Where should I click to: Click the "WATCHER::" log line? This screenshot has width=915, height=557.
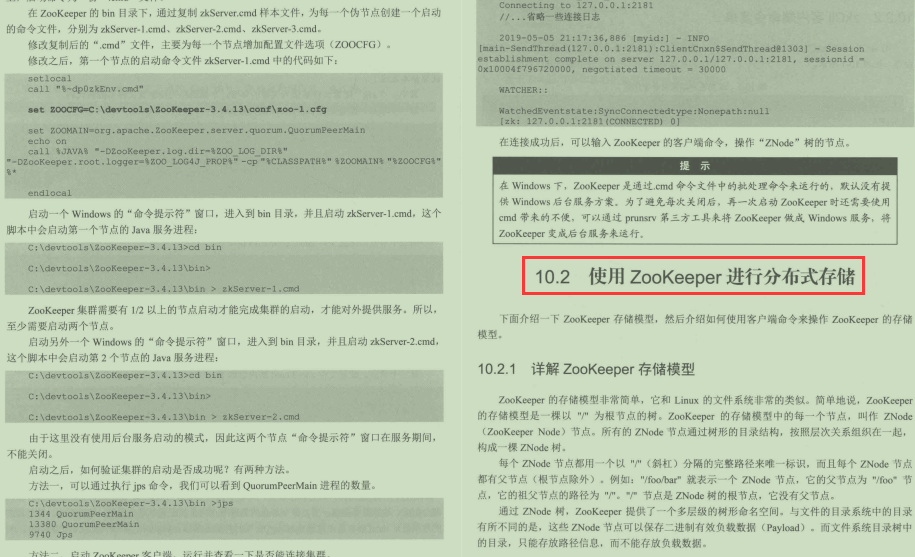click(523, 90)
